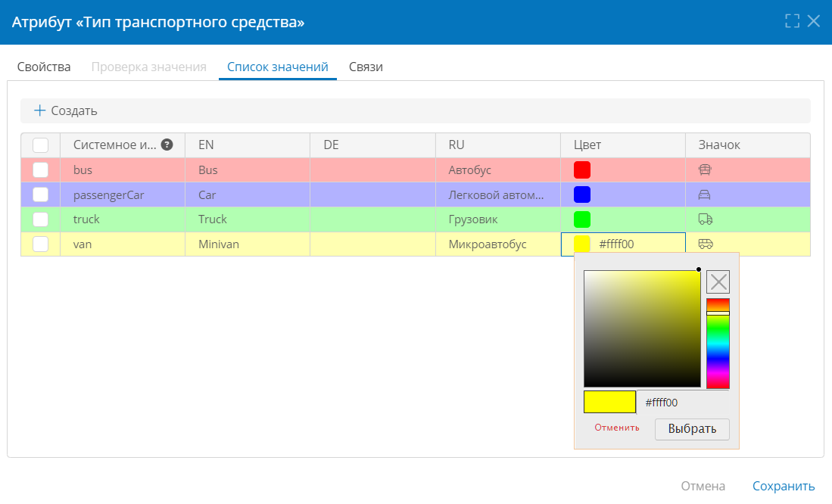This screenshot has height=504, width=832.
Task: Click the 'Автобус' RU cell
Action: [x=497, y=170]
